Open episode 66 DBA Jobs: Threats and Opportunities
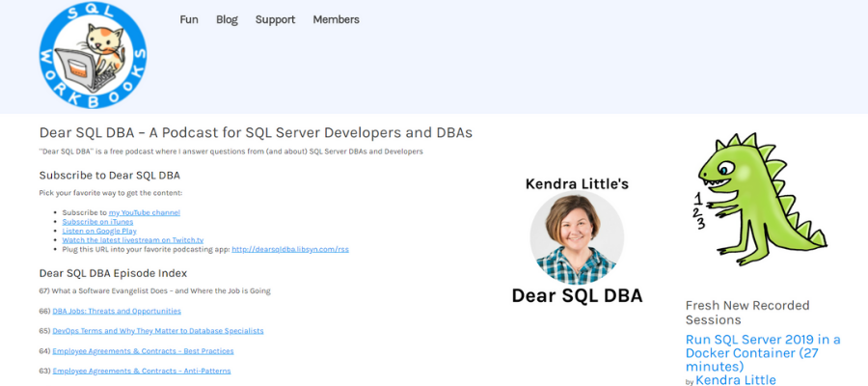This screenshot has width=868, height=386. 117,311
